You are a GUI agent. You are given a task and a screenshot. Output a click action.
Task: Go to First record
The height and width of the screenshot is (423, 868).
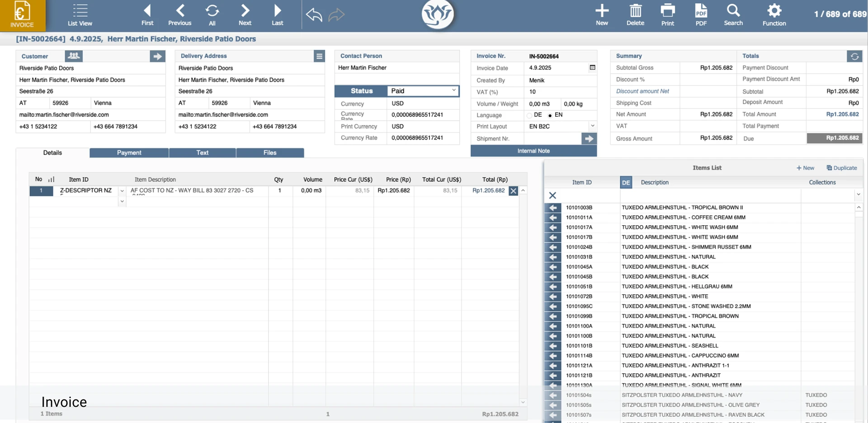coord(147,15)
